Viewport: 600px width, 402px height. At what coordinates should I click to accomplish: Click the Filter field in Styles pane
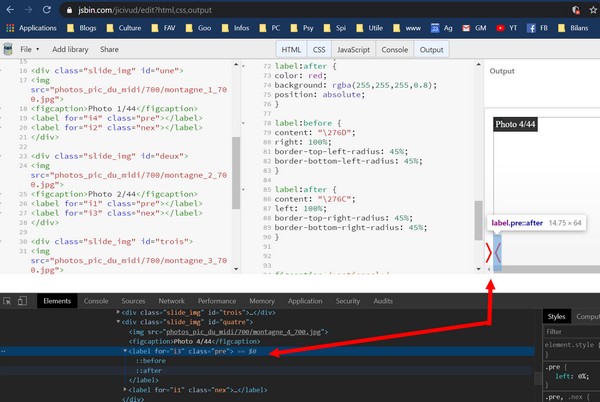click(x=571, y=332)
